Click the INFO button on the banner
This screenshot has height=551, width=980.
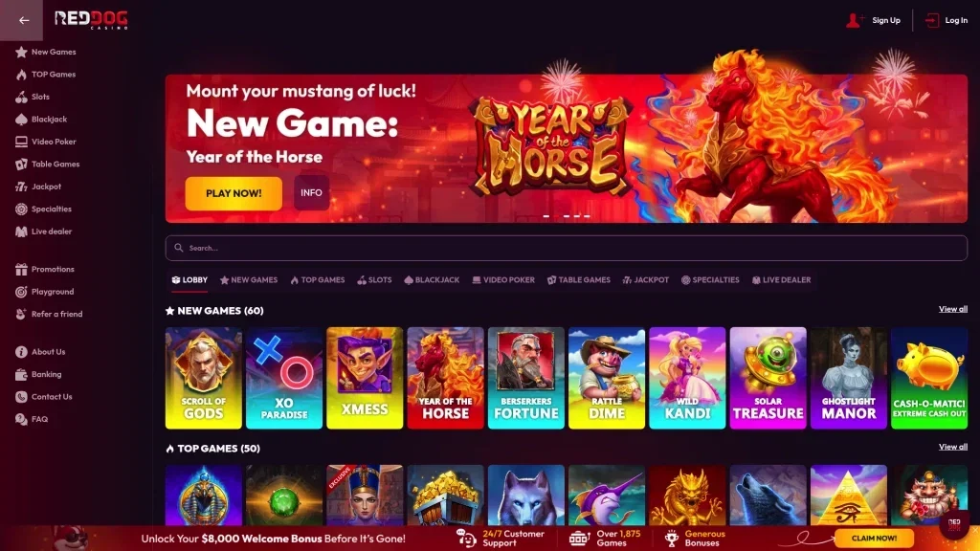tap(311, 193)
